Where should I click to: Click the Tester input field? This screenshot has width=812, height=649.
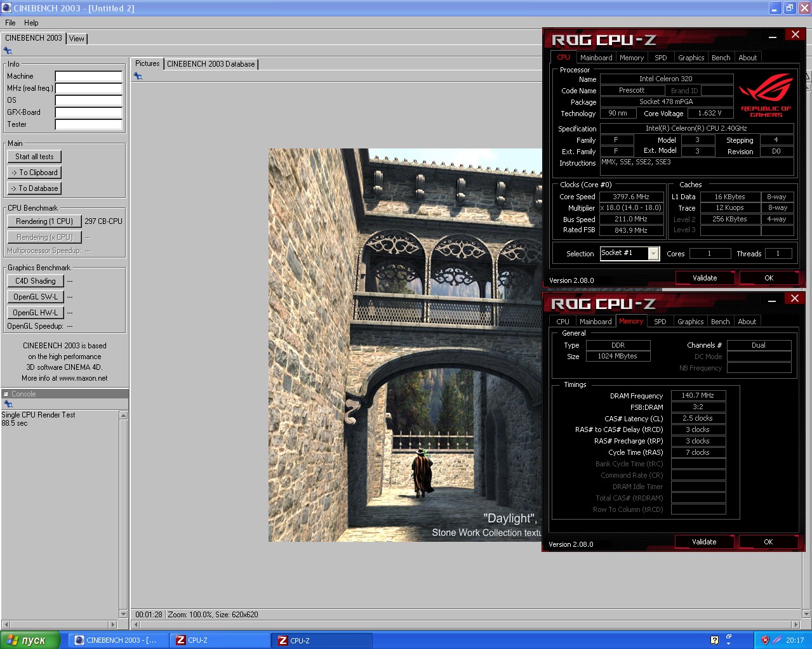[x=88, y=124]
